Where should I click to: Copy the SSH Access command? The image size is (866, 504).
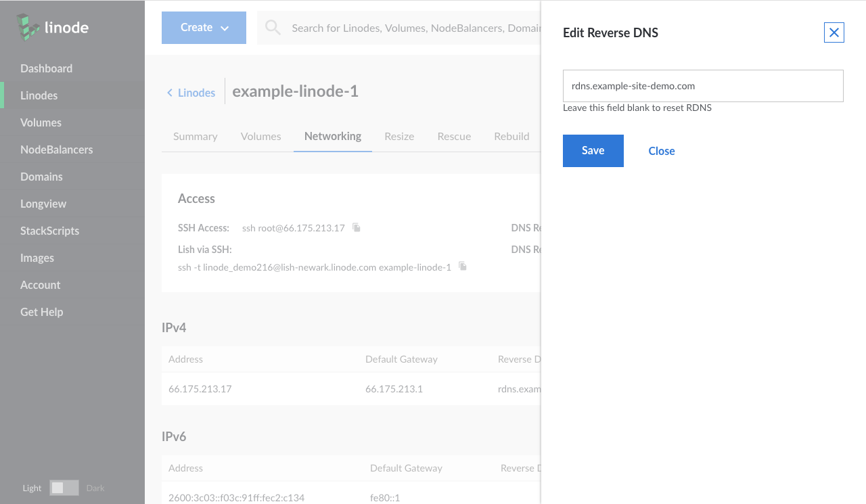pos(357,228)
